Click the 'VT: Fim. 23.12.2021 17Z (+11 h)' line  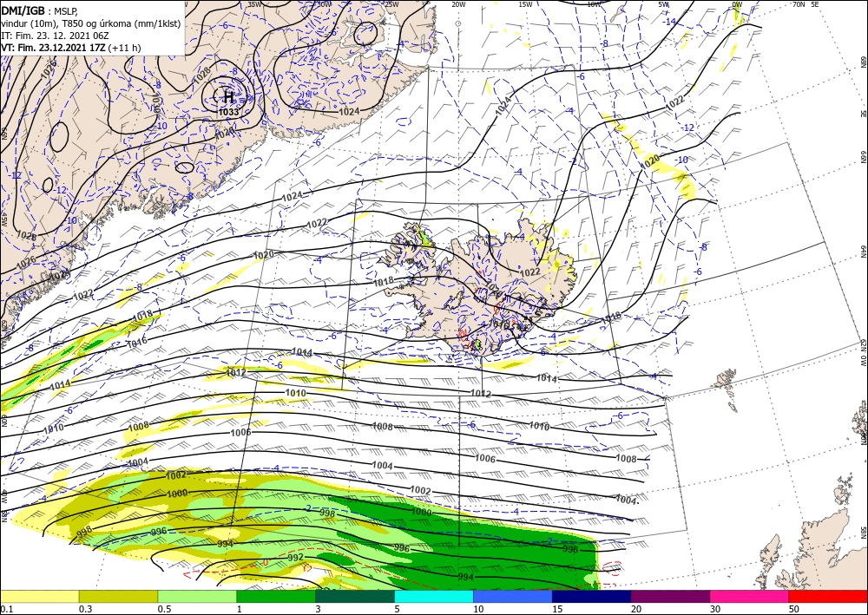pos(71,48)
